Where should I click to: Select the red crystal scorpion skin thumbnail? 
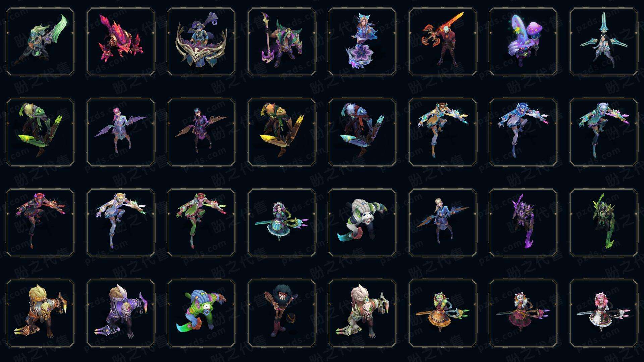click(121, 42)
